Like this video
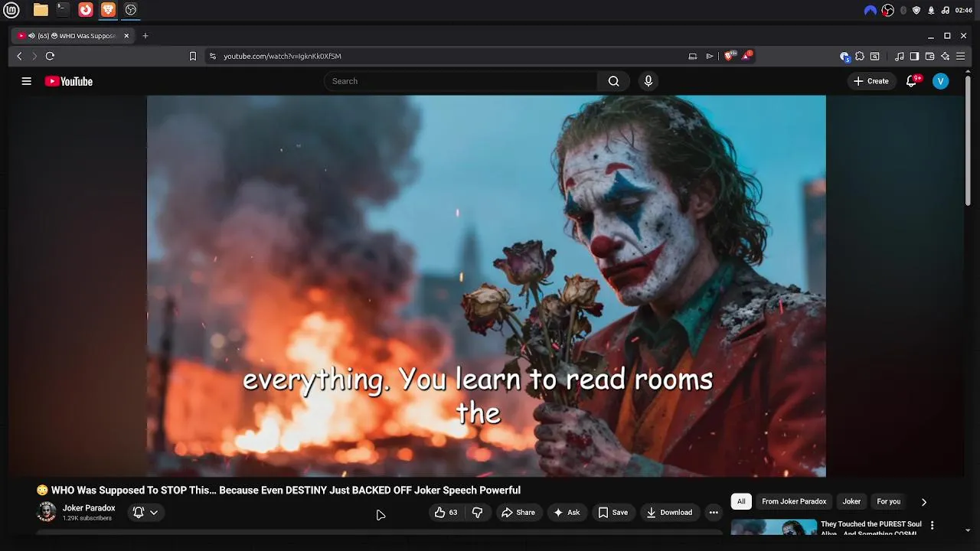The width and height of the screenshot is (980, 551). (446, 513)
